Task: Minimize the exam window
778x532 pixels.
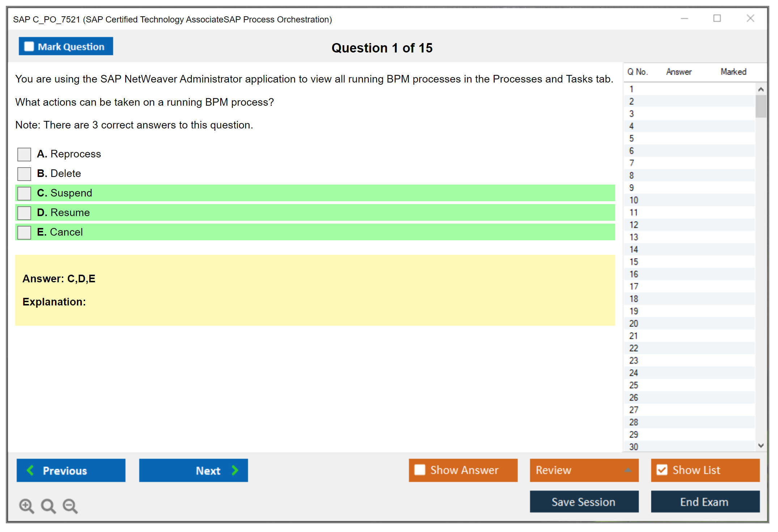Action: pyautogui.click(x=684, y=18)
